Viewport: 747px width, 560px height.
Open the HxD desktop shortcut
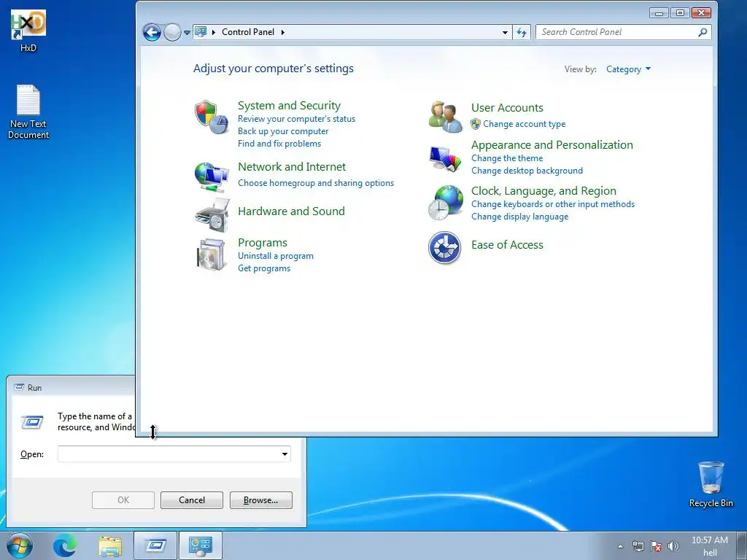[x=28, y=31]
